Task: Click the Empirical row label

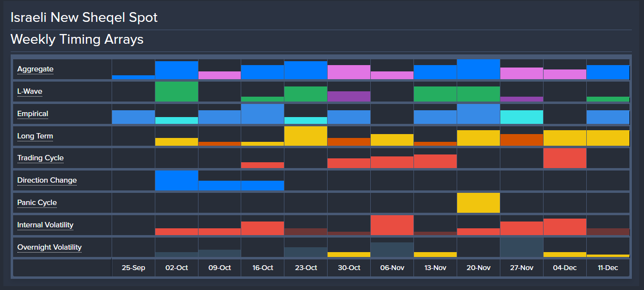Action: tap(33, 114)
